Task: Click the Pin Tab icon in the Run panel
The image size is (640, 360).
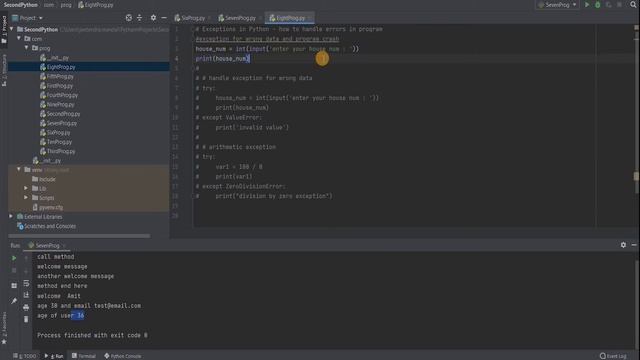Action: (14, 301)
